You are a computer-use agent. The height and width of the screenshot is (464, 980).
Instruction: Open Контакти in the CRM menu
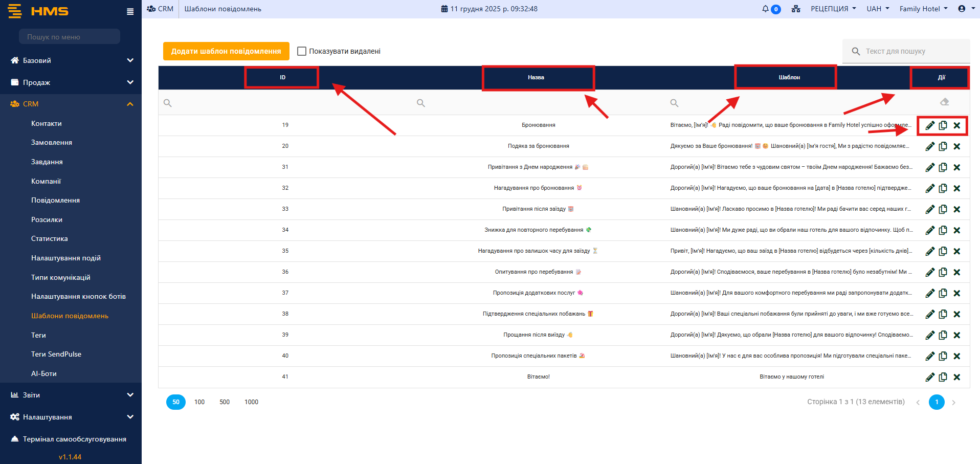47,123
